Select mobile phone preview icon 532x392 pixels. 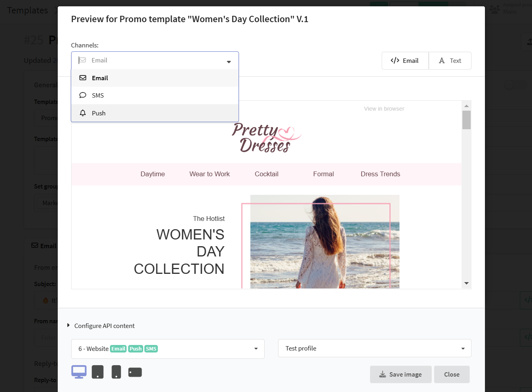tap(116, 372)
